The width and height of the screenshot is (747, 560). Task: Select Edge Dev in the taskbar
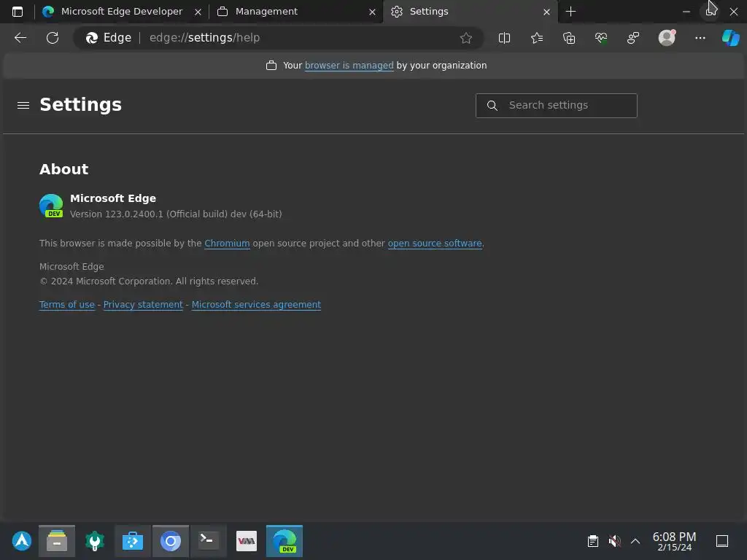(x=285, y=541)
